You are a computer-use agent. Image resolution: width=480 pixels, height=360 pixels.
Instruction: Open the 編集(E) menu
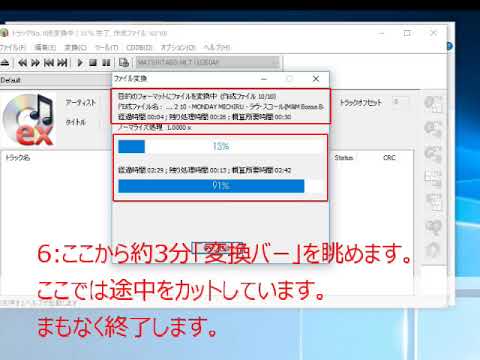click(x=45, y=47)
